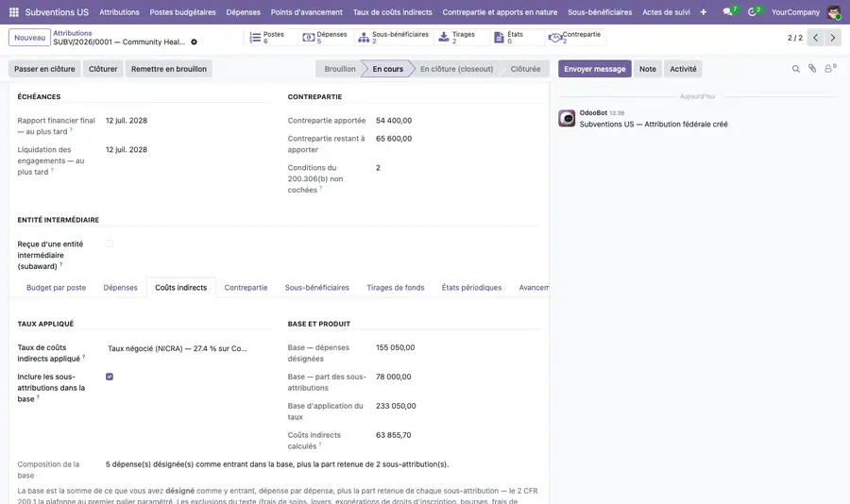Open Dépenses stat button
The width and height of the screenshot is (850, 504).
tap(325, 38)
